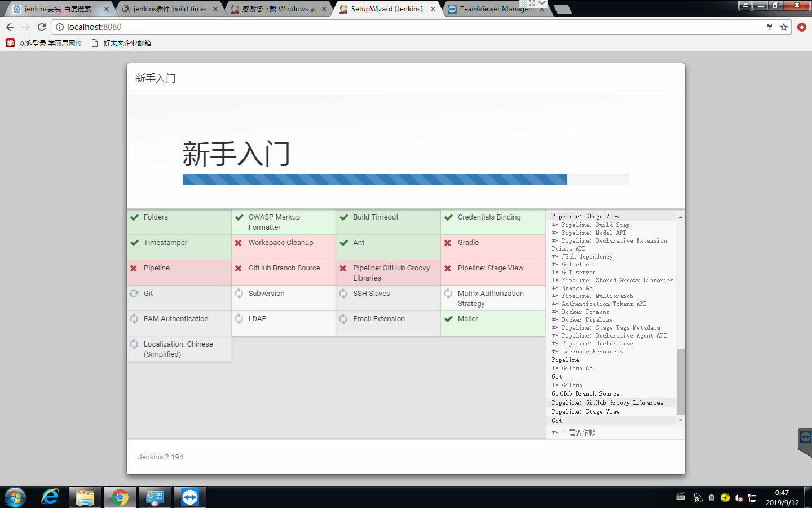Click the spinner beside Localization: Chinese (Simplified)
The image size is (812, 508).
134,344
